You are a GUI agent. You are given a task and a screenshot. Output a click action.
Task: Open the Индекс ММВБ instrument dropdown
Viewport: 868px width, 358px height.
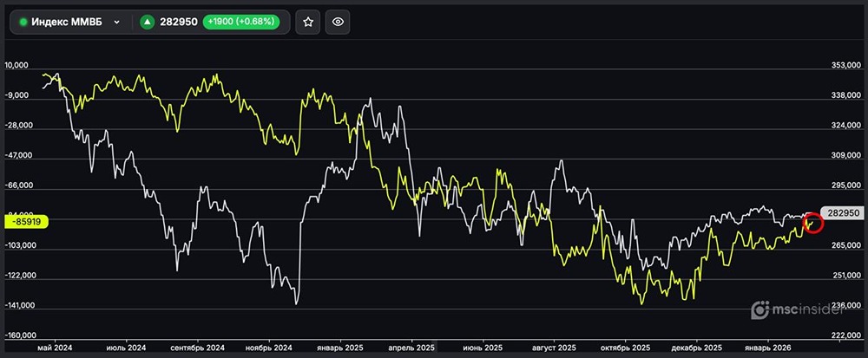(x=69, y=23)
